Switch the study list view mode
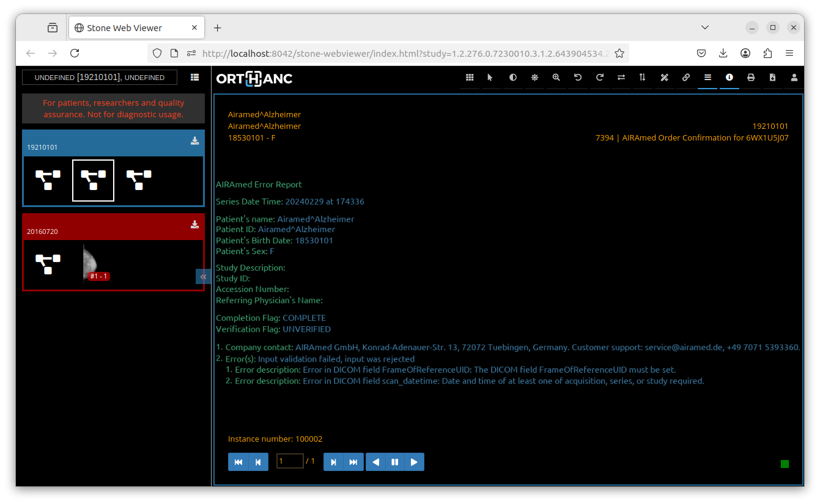 [x=194, y=78]
